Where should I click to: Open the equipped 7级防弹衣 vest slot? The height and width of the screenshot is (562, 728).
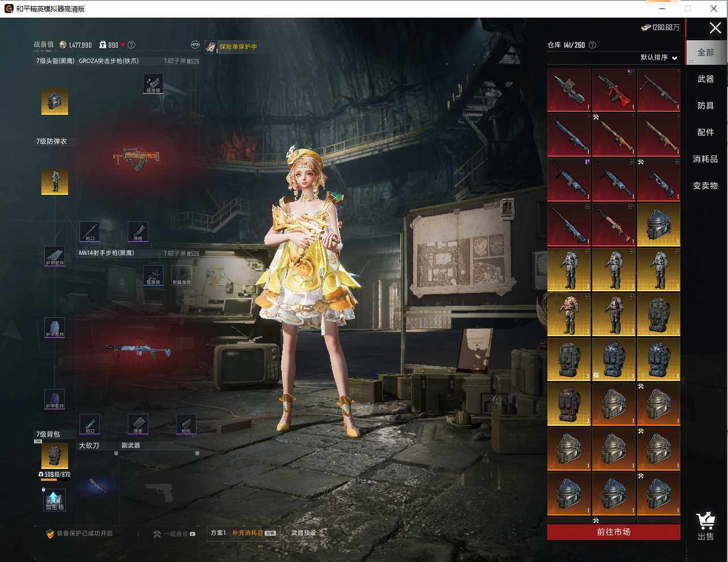click(x=55, y=182)
